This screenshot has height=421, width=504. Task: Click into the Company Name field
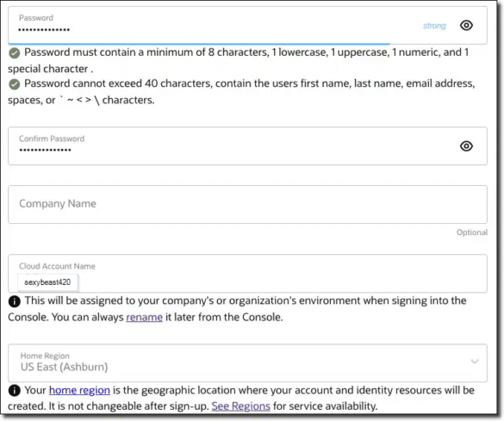247,205
